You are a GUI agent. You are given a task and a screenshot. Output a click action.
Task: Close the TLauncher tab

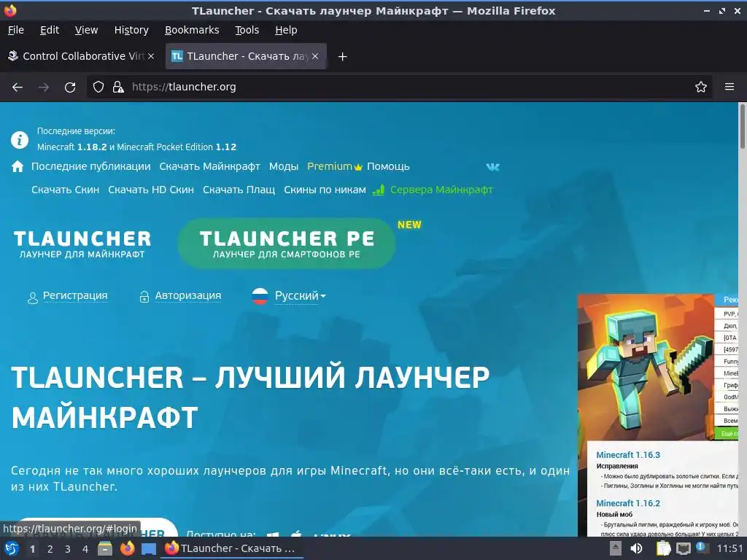(315, 56)
